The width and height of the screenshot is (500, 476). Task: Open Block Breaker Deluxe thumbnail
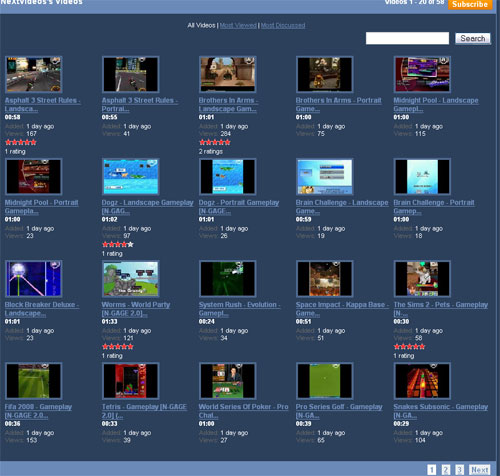coord(34,279)
